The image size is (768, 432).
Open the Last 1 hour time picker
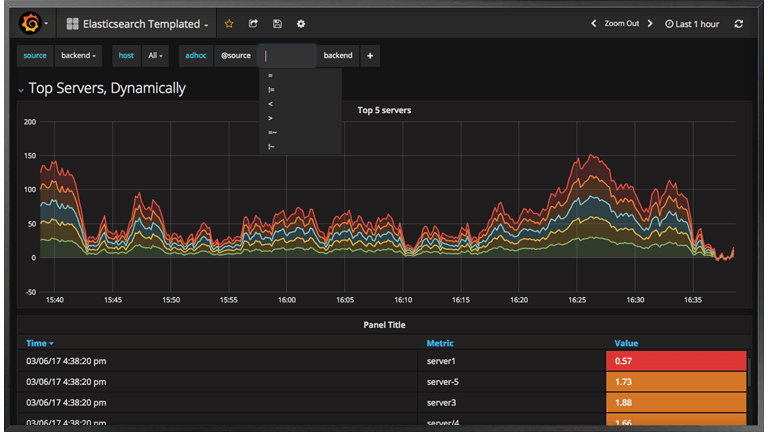(692, 24)
